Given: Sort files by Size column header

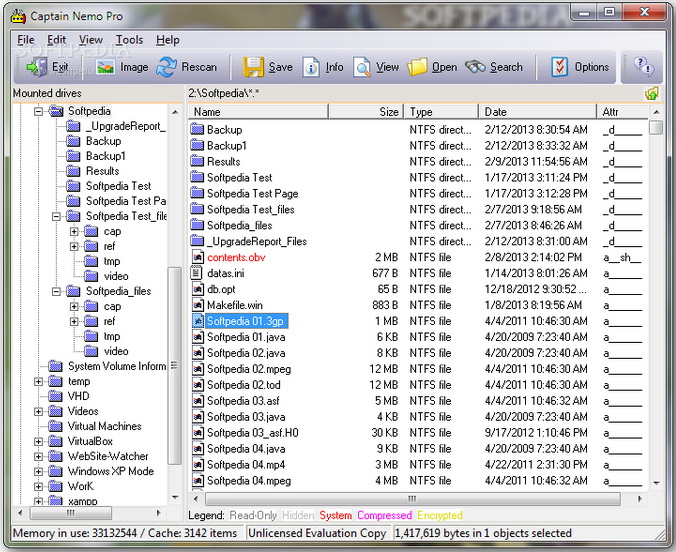Looking at the screenshot, I should [x=366, y=112].
